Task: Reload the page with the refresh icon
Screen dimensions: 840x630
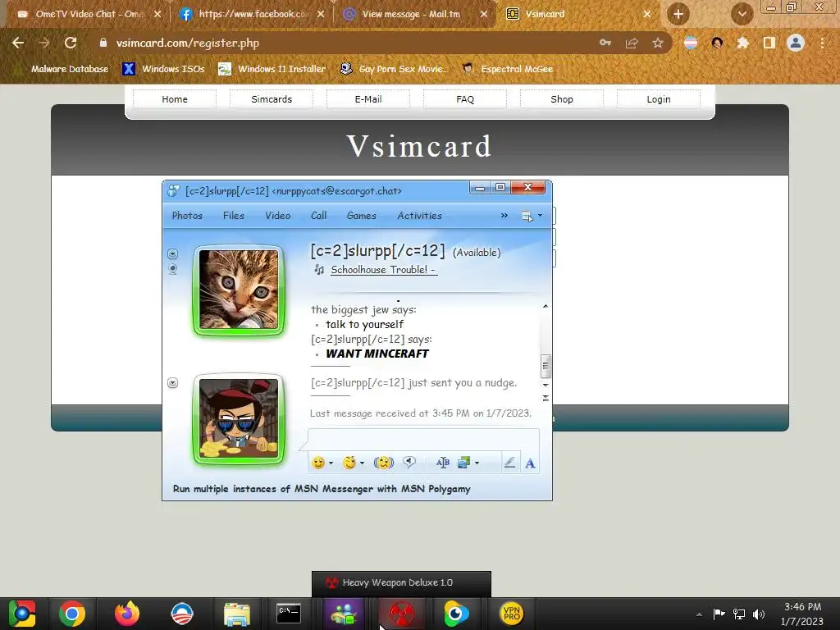Action: pos(71,43)
